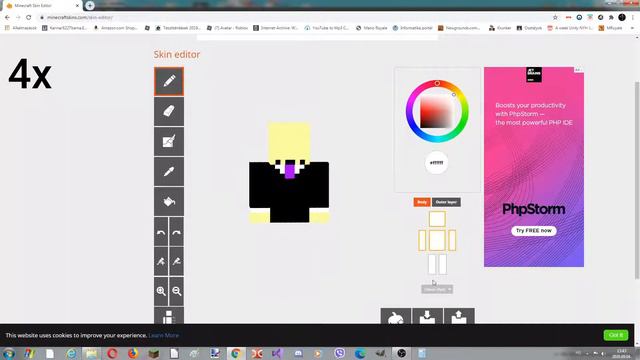
Task: Click the Windows Start button
Action: click(x=9, y=353)
